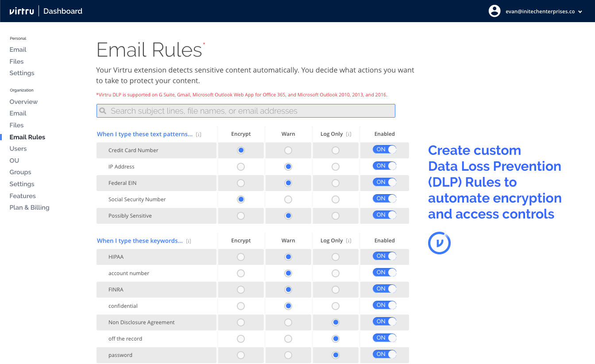Open Plan & Billing page
Image resolution: width=595 pixels, height=364 pixels.
(x=30, y=207)
